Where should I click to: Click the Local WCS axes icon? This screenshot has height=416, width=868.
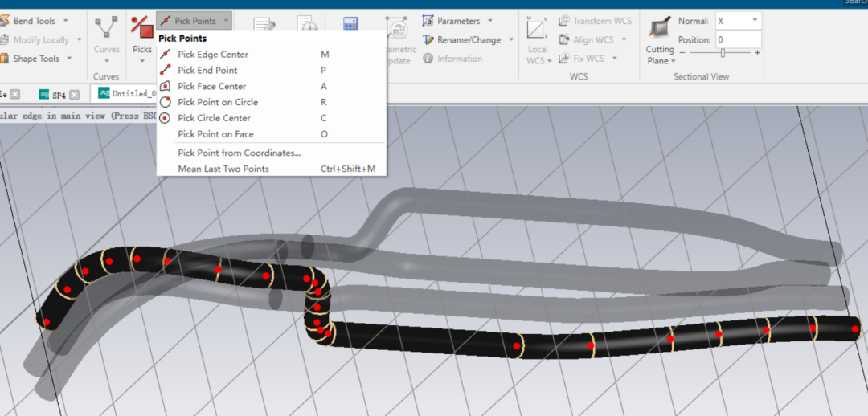pyautogui.click(x=537, y=27)
